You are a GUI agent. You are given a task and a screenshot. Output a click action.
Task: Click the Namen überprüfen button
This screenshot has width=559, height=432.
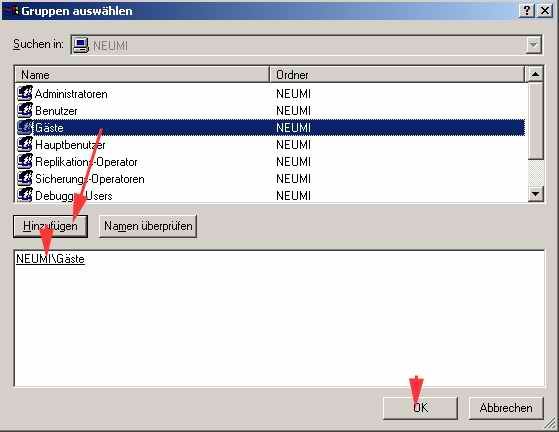coord(148,226)
